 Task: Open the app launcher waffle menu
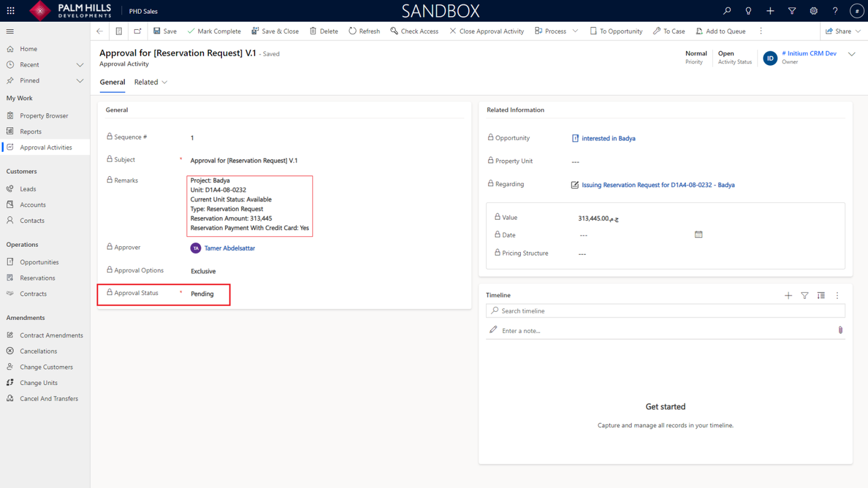point(11,11)
